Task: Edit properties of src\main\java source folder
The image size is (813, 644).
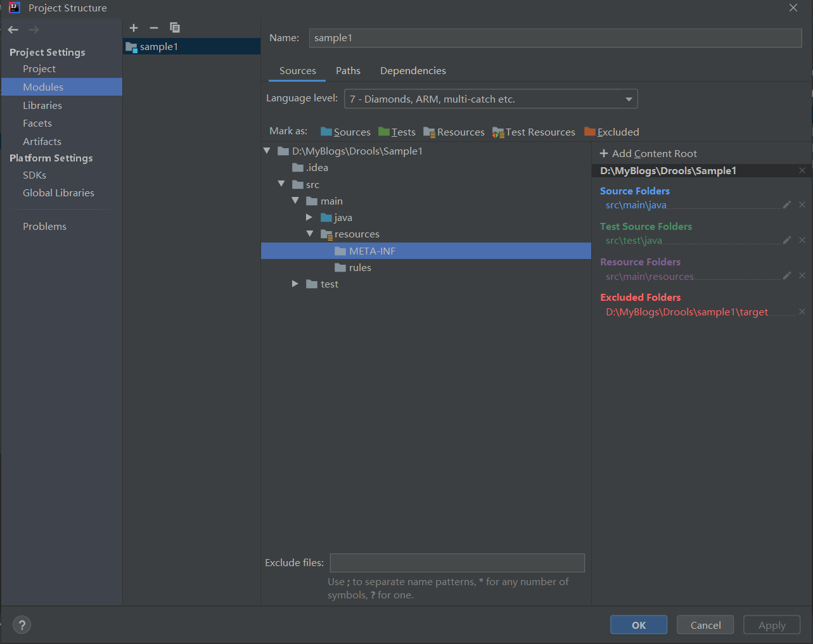Action: [787, 205]
